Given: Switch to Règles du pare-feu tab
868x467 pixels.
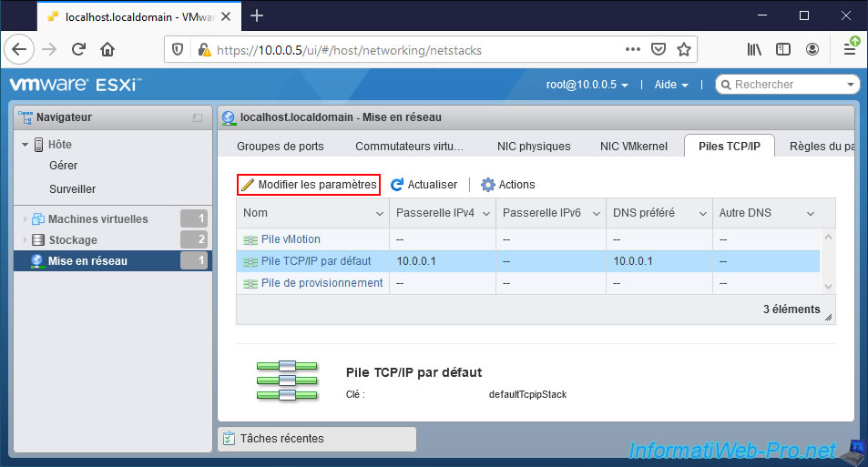Looking at the screenshot, I should (822, 147).
